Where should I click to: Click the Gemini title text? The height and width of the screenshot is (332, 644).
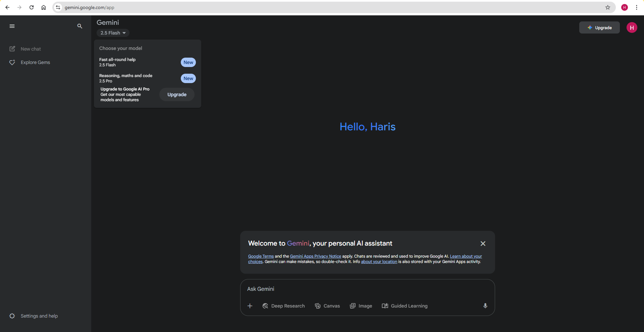pyautogui.click(x=108, y=22)
